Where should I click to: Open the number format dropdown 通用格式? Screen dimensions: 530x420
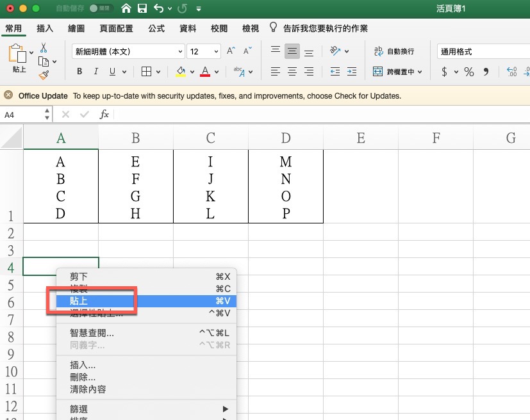pyautogui.click(x=482, y=51)
